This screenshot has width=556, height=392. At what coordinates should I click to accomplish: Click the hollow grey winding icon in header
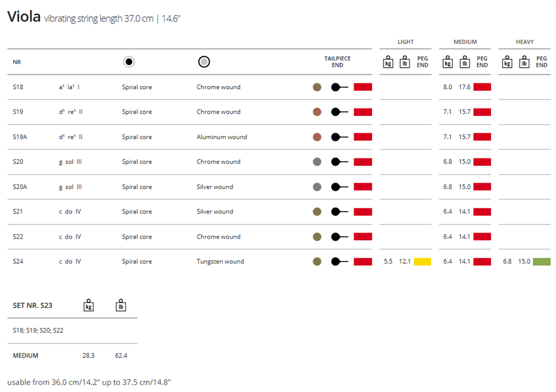click(x=204, y=62)
